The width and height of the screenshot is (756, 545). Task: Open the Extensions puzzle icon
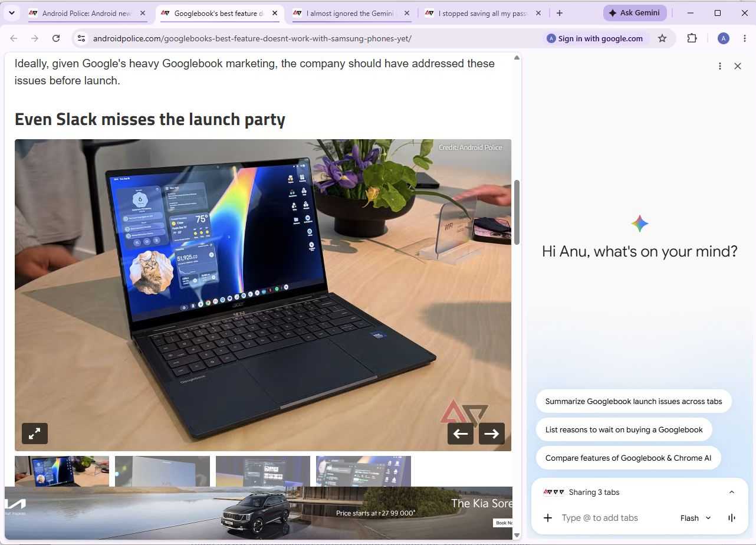point(692,38)
